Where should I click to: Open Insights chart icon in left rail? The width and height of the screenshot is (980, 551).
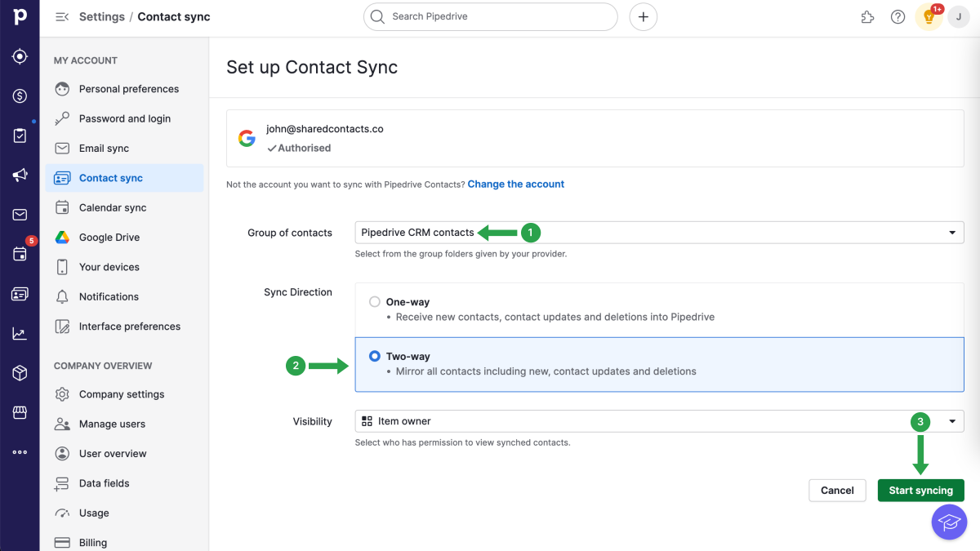(20, 333)
